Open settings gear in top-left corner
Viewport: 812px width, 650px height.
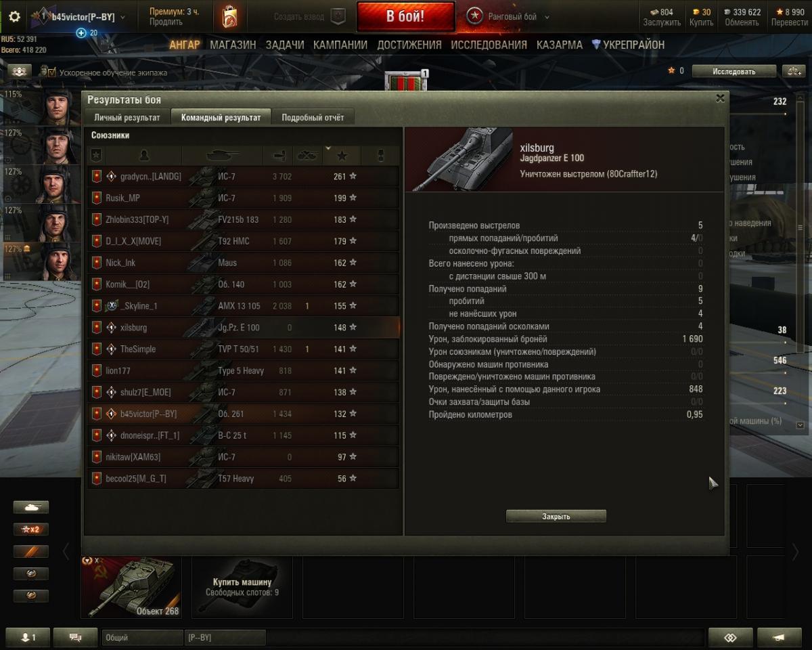coord(14,17)
